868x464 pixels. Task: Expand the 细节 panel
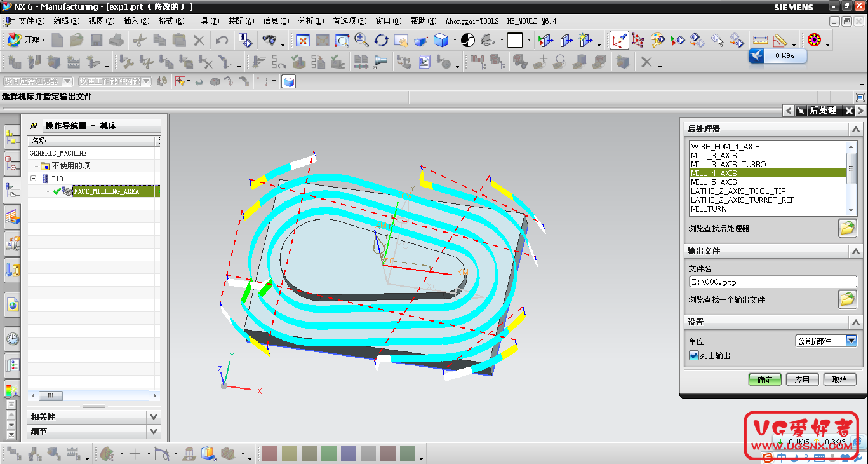click(x=153, y=432)
